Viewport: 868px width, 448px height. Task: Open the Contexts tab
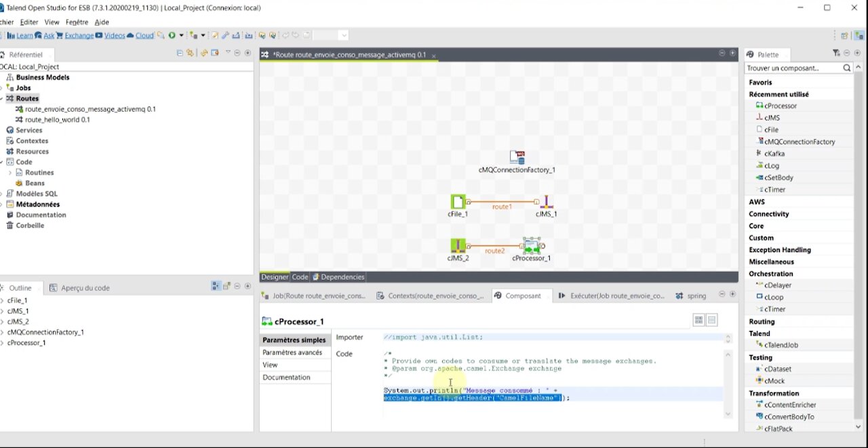tap(430, 296)
